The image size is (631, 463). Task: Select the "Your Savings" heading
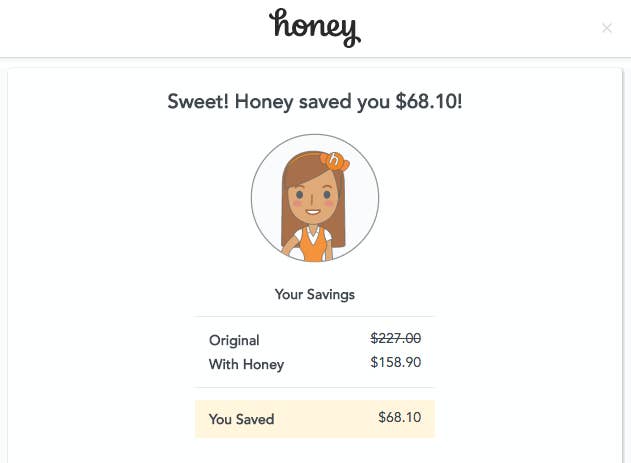coord(314,295)
